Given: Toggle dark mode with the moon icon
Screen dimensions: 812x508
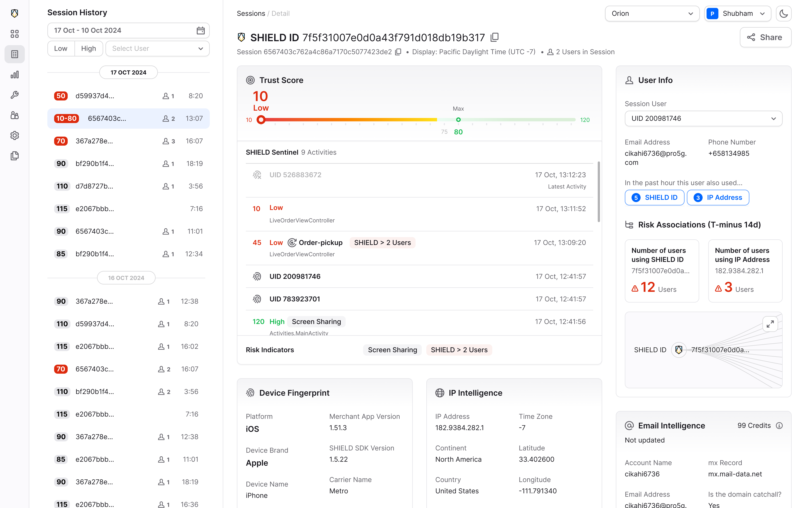Looking at the screenshot, I should tap(783, 13).
